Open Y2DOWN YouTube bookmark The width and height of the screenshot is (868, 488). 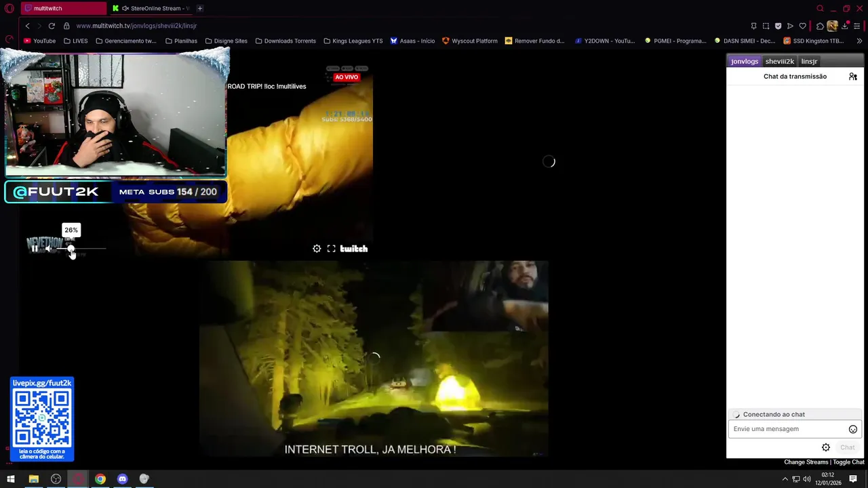point(604,41)
